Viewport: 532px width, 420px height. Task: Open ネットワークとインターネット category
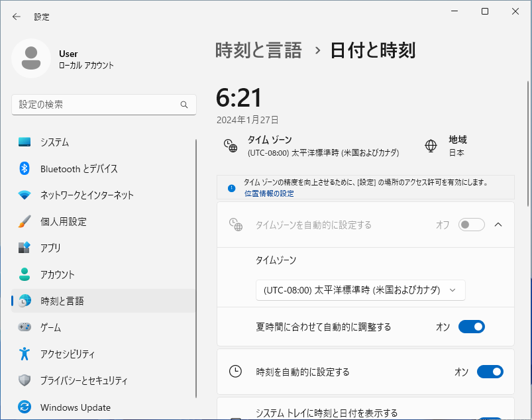[x=103, y=195]
